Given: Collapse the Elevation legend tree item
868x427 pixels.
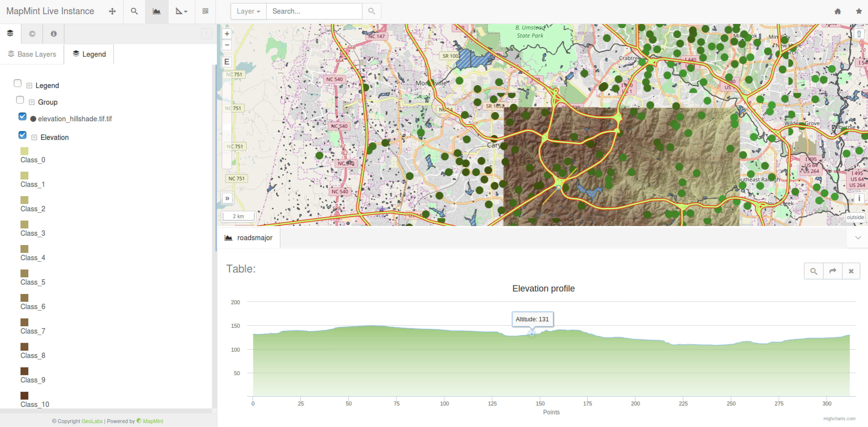Looking at the screenshot, I should (34, 137).
